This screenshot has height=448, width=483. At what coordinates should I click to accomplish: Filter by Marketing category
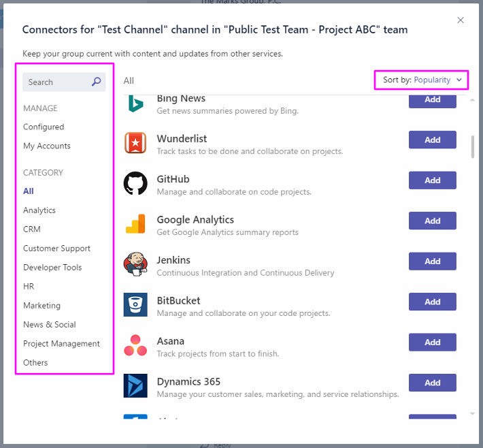[x=42, y=306]
